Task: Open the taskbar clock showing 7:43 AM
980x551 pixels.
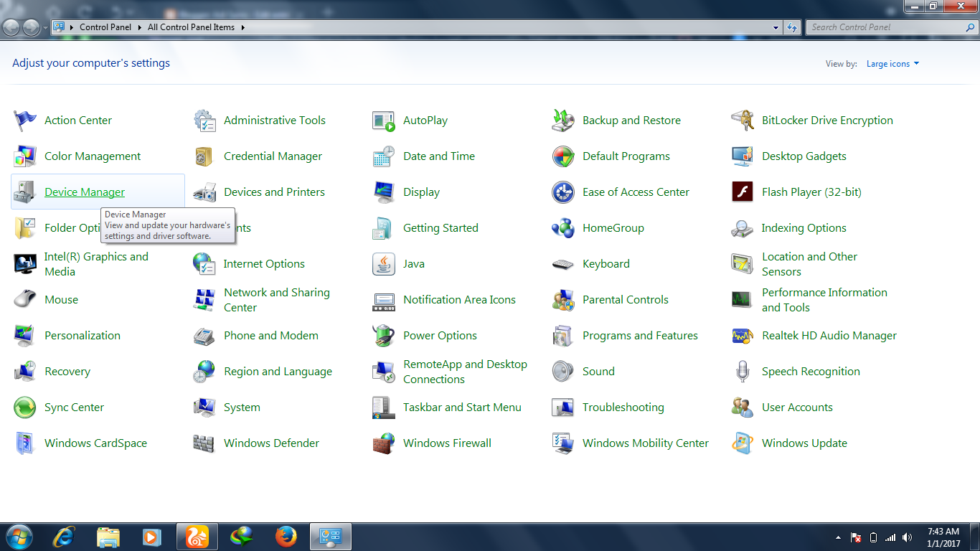Action: pos(943,537)
